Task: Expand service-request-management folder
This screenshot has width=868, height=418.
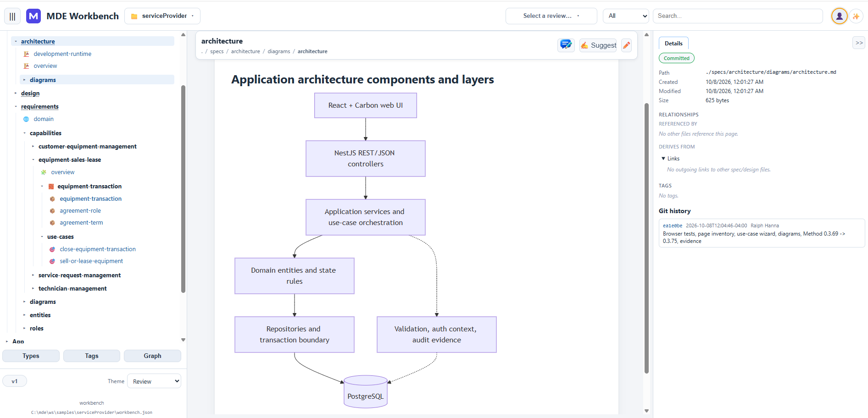Action: click(x=33, y=275)
